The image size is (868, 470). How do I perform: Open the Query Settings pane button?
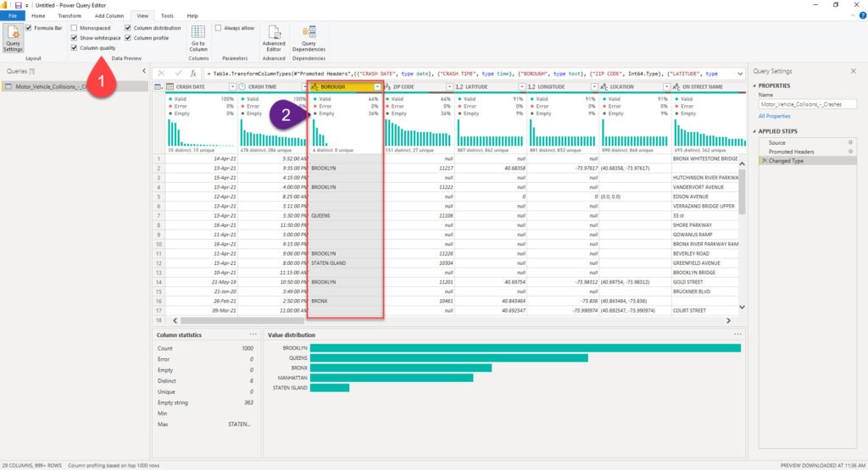click(13, 38)
